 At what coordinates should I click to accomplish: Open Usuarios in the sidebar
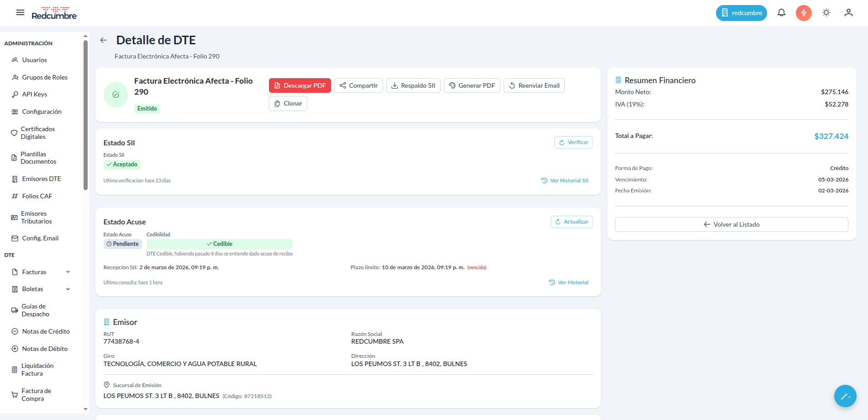point(34,60)
